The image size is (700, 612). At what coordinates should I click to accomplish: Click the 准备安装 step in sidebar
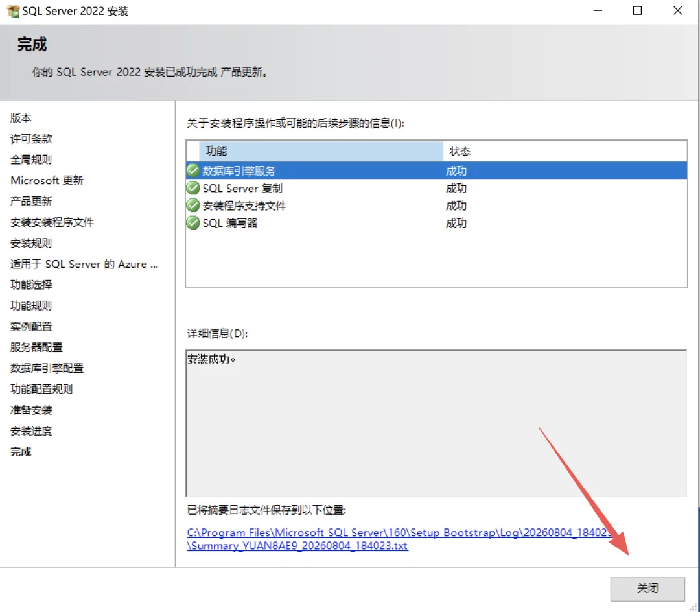pos(31,410)
